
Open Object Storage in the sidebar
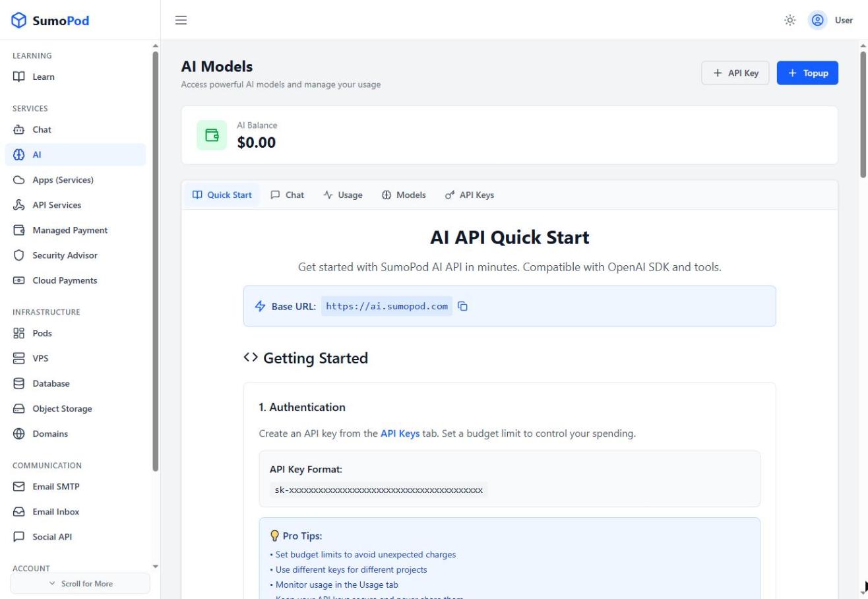coord(75,408)
